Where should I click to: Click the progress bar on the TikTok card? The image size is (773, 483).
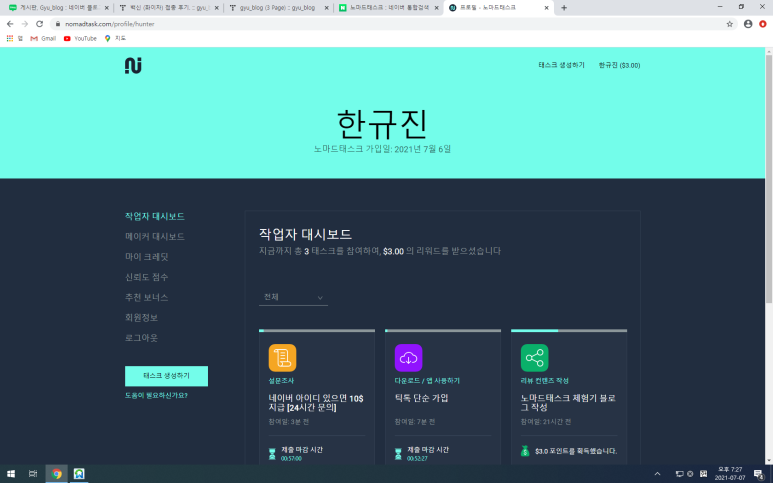[443, 331]
